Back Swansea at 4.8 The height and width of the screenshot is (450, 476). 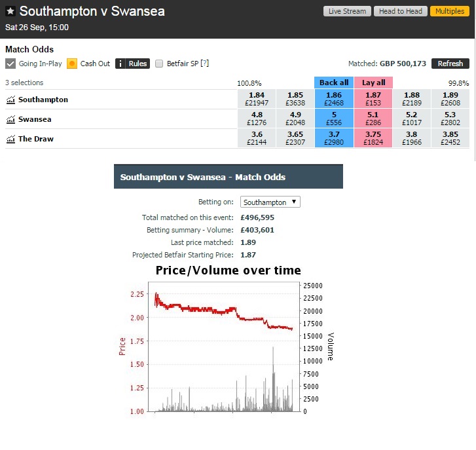[x=257, y=119]
